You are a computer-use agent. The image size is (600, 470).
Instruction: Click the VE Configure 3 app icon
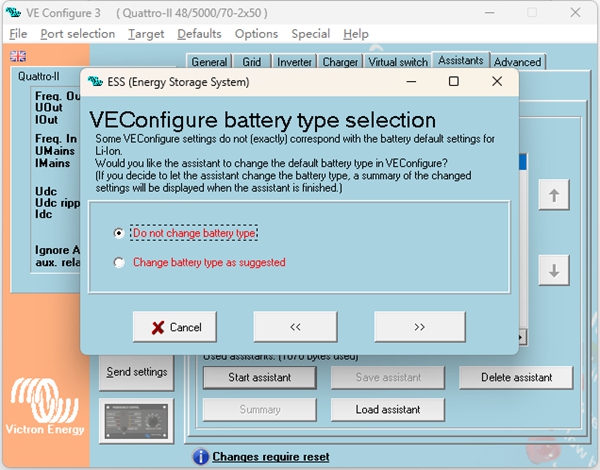click(x=13, y=13)
